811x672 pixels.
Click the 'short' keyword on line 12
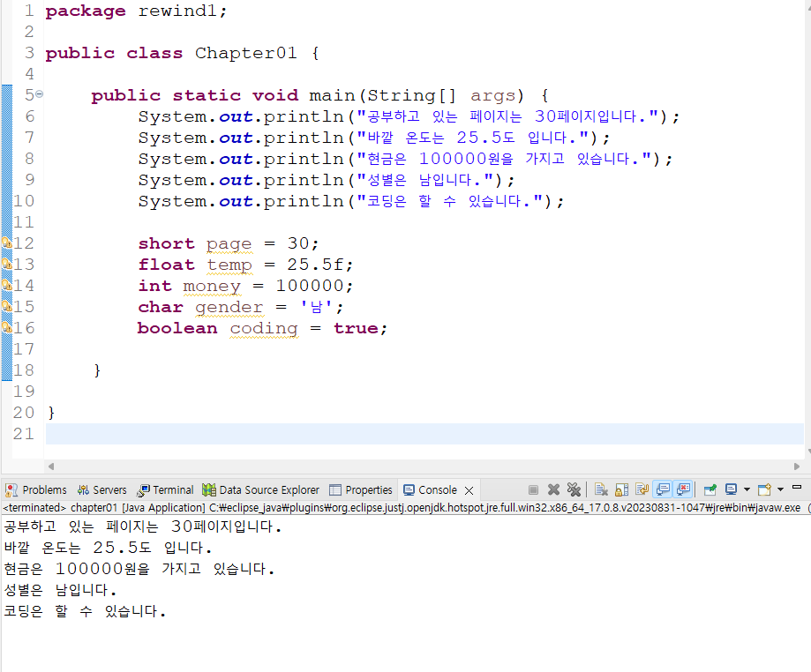[166, 244]
